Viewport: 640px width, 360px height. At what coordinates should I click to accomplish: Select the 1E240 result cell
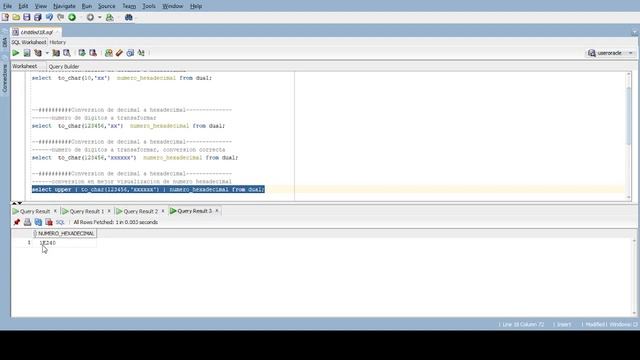[x=64, y=243]
